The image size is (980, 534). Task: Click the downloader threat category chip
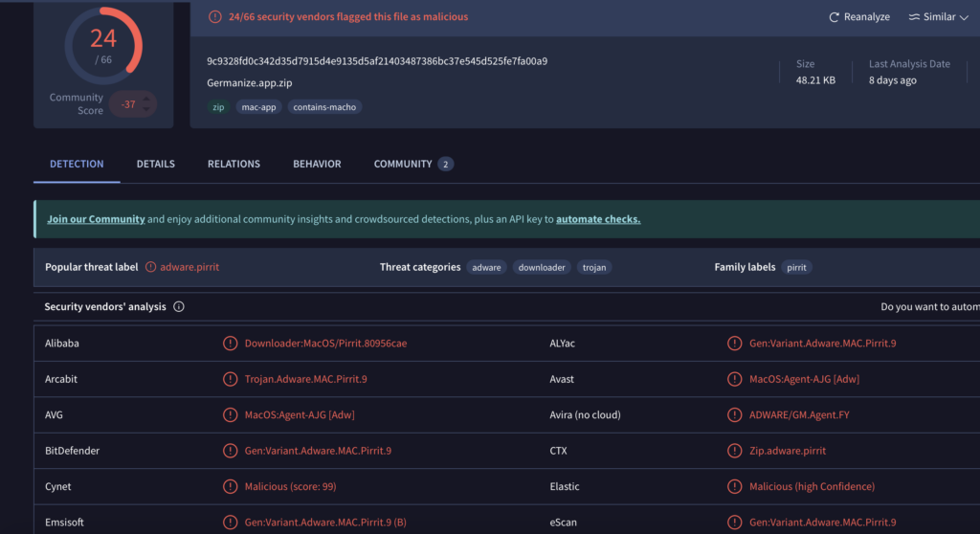[x=542, y=267]
